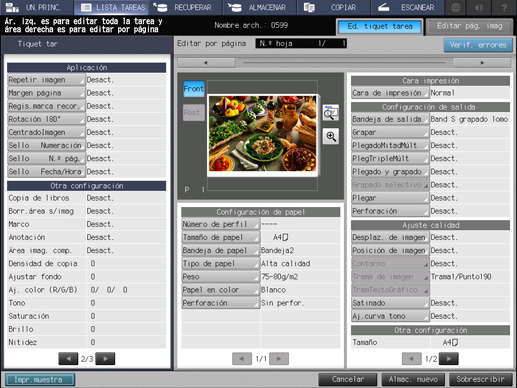
Task: Open the Tamaño de papel setting
Action: point(221,237)
